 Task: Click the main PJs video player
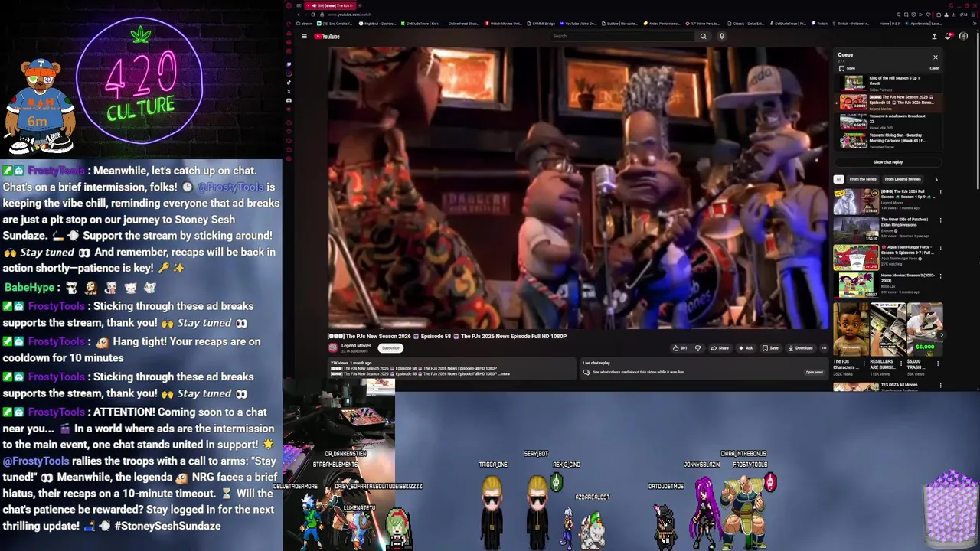click(578, 188)
